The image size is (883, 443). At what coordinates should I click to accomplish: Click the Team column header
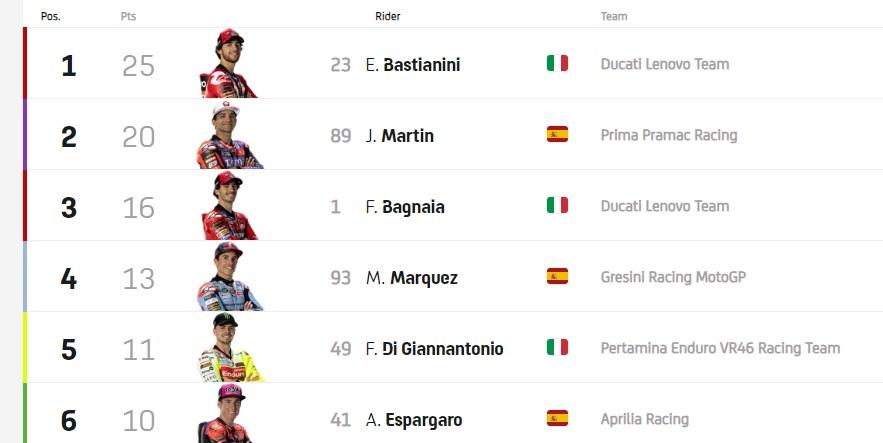tap(613, 17)
